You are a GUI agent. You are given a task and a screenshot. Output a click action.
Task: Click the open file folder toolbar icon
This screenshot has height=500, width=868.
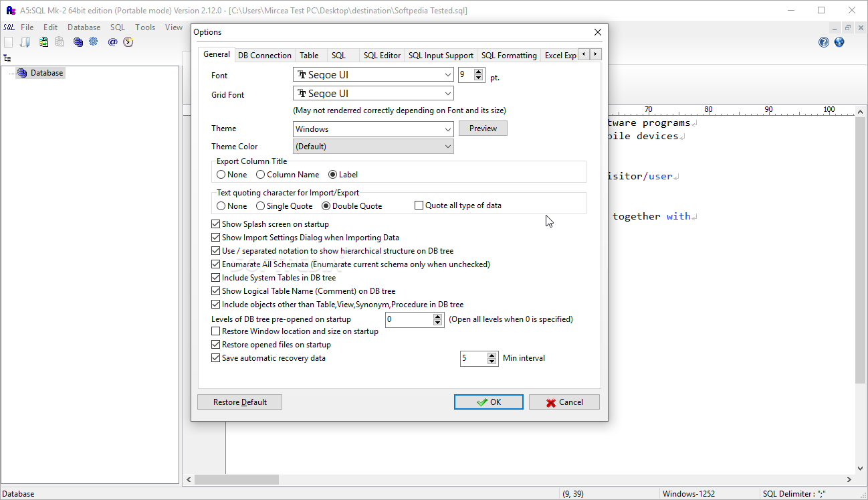[25, 42]
